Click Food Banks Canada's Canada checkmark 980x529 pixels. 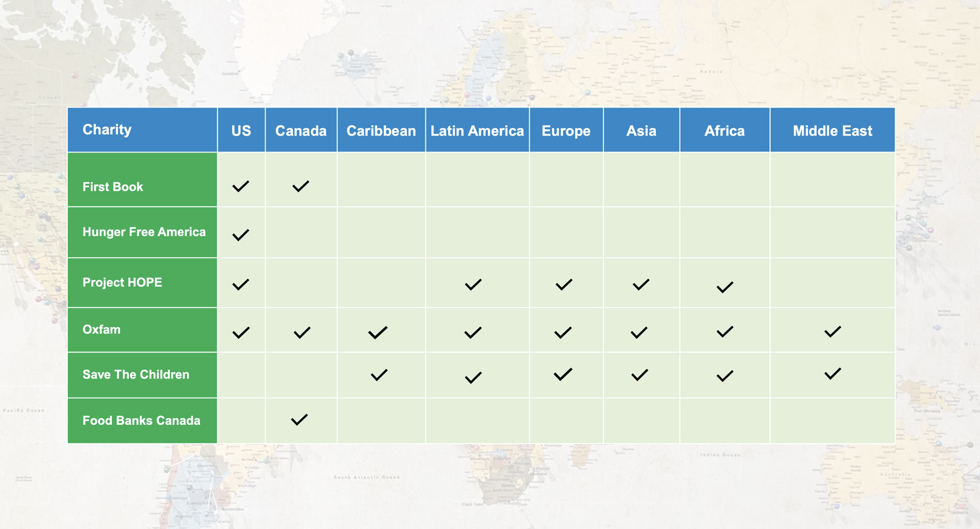pos(299,419)
